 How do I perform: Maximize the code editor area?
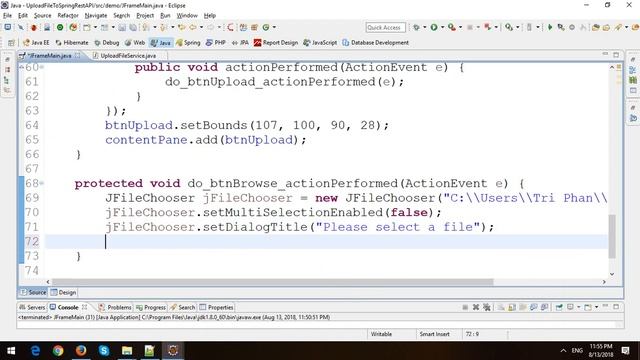coord(616,54)
